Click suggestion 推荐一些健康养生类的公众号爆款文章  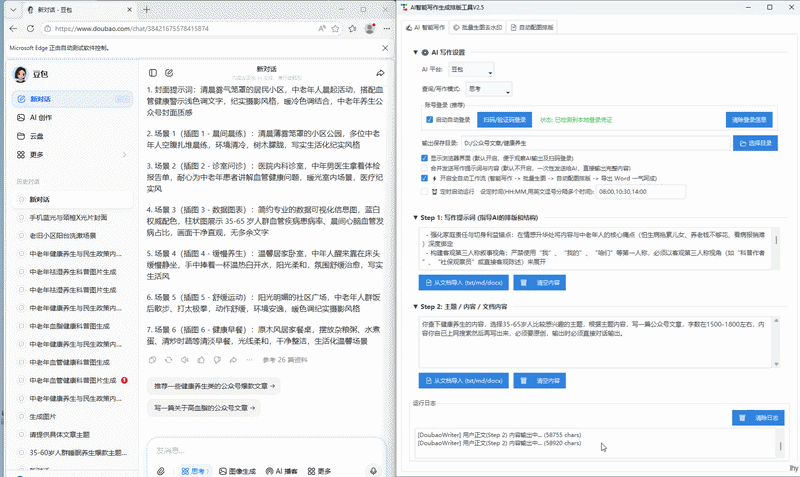pos(214,386)
